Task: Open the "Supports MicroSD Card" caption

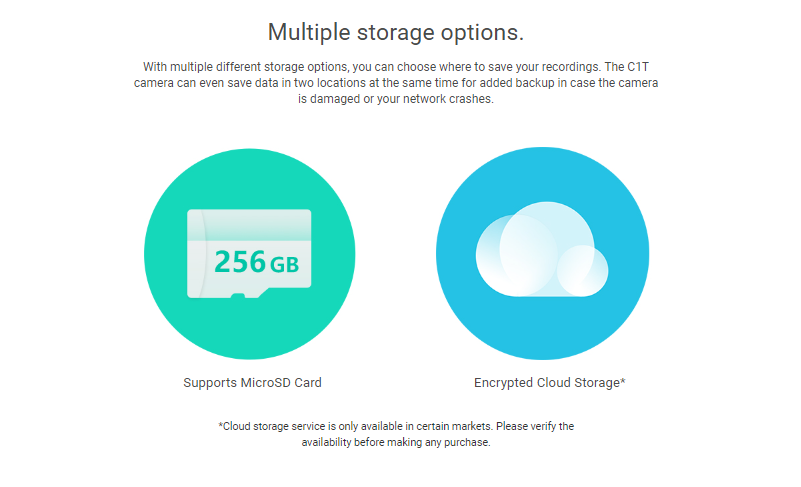Action: (252, 383)
